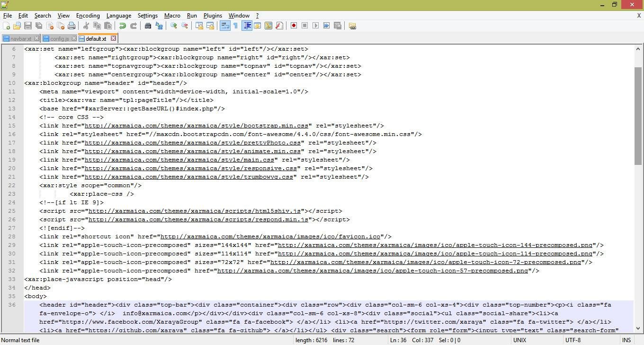Open the Print icon
This screenshot has height=345, width=644.
pyautogui.click(x=71, y=26)
